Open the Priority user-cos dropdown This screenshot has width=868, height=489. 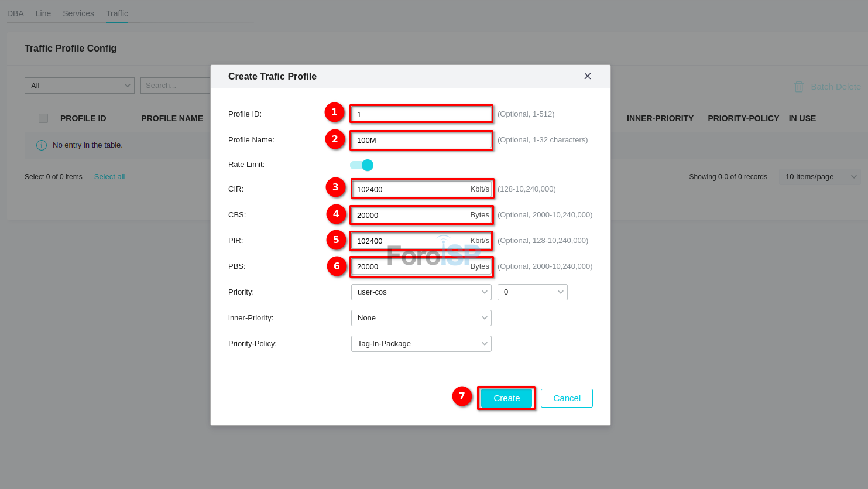point(421,292)
